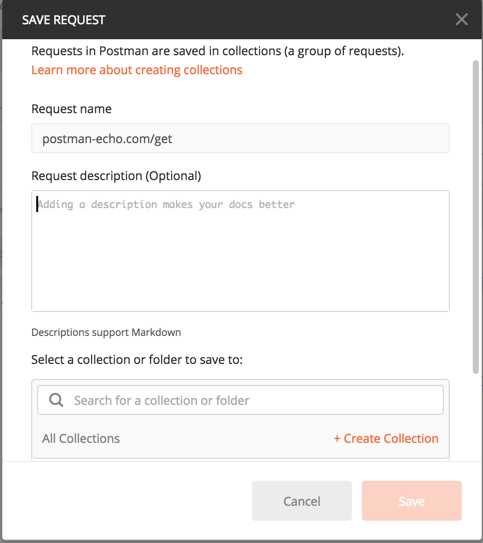483x543 pixels.
Task: Select the All Collections entry
Action: pos(81,438)
